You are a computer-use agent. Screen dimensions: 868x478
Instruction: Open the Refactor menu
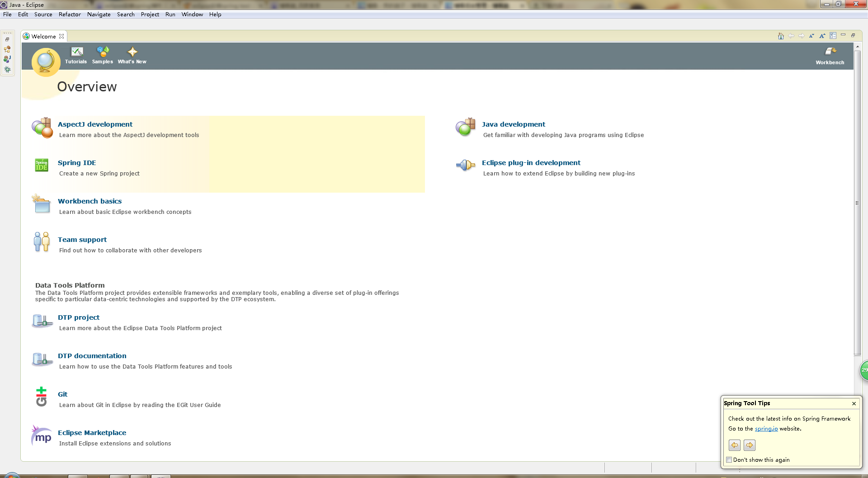click(70, 14)
